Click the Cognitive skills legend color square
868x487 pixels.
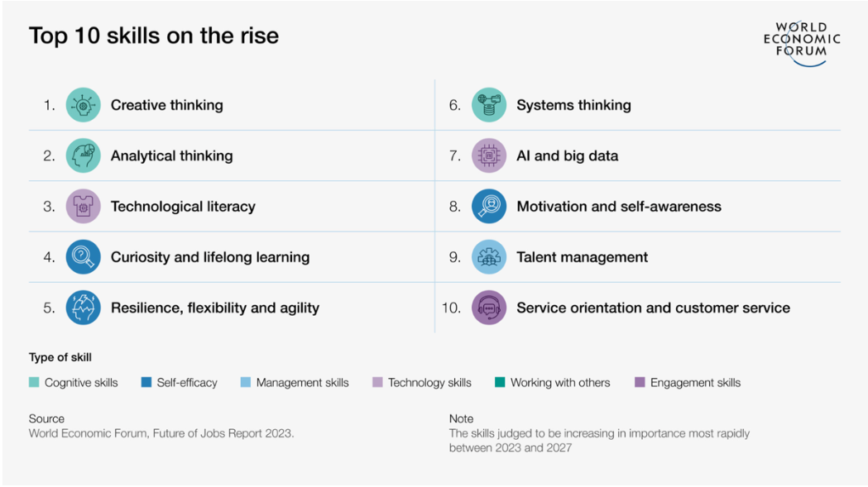[x=34, y=383]
